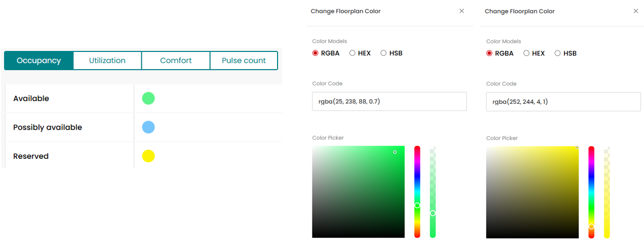Close the right Change Floorplan Color dialog
Screen dimensions: 644x243
[x=635, y=11]
